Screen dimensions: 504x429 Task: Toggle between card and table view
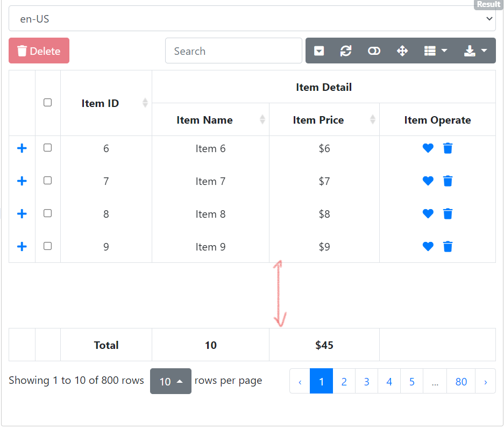pos(374,51)
